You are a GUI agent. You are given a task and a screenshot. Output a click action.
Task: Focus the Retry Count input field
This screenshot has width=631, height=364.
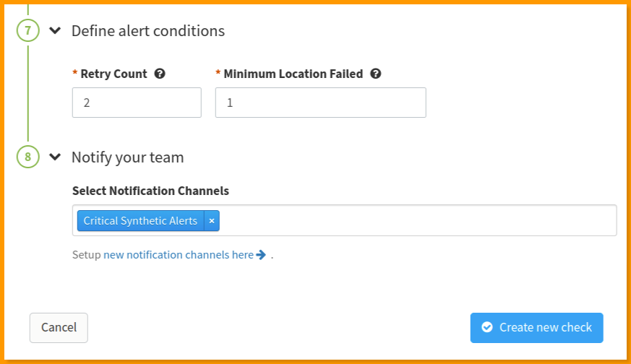click(x=137, y=103)
